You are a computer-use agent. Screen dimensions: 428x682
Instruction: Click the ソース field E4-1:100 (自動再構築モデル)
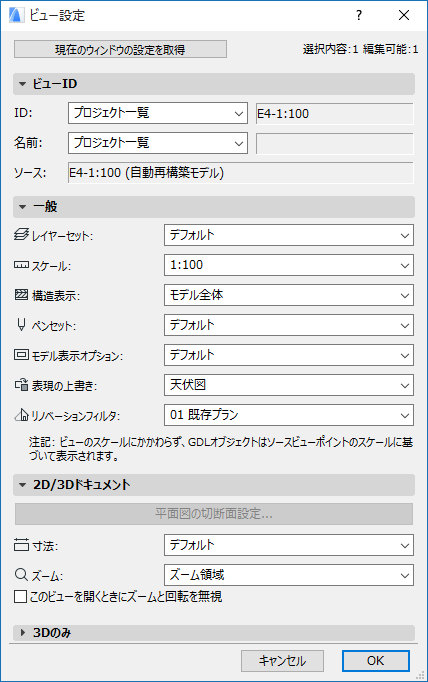[241, 173]
